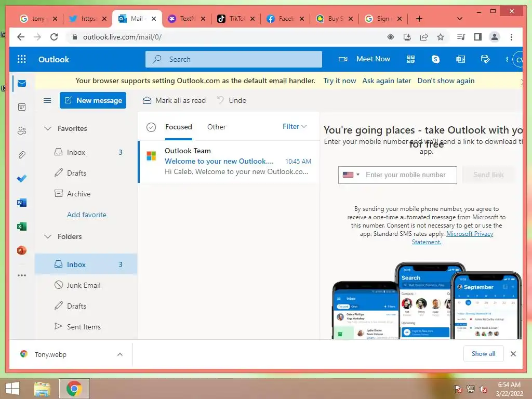The width and height of the screenshot is (532, 399).
Task: Open the country flag code dropdown
Action: pos(351,175)
